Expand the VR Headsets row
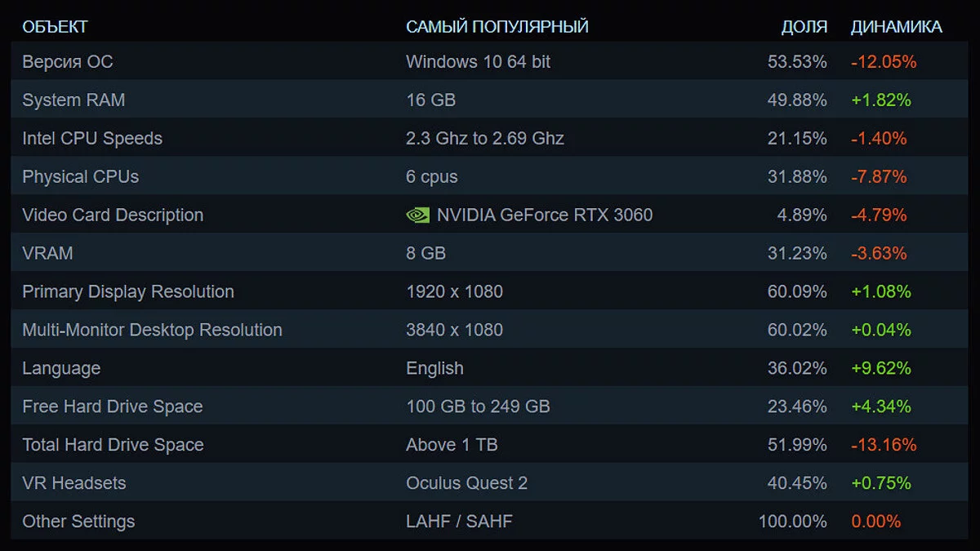 (x=74, y=484)
